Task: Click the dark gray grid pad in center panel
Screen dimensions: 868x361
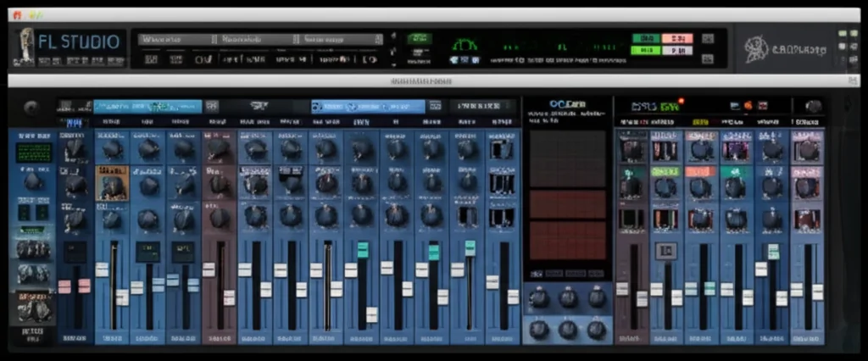Action: [567, 159]
